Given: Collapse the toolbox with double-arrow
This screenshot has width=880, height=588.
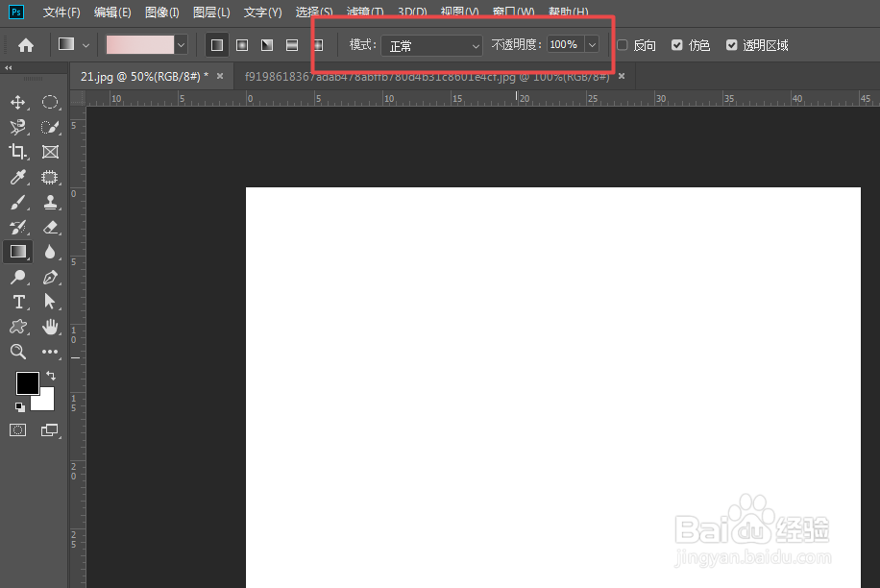Looking at the screenshot, I should (9, 67).
